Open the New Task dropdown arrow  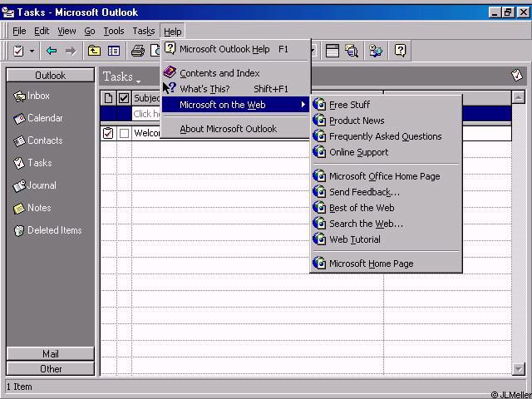click(32, 51)
